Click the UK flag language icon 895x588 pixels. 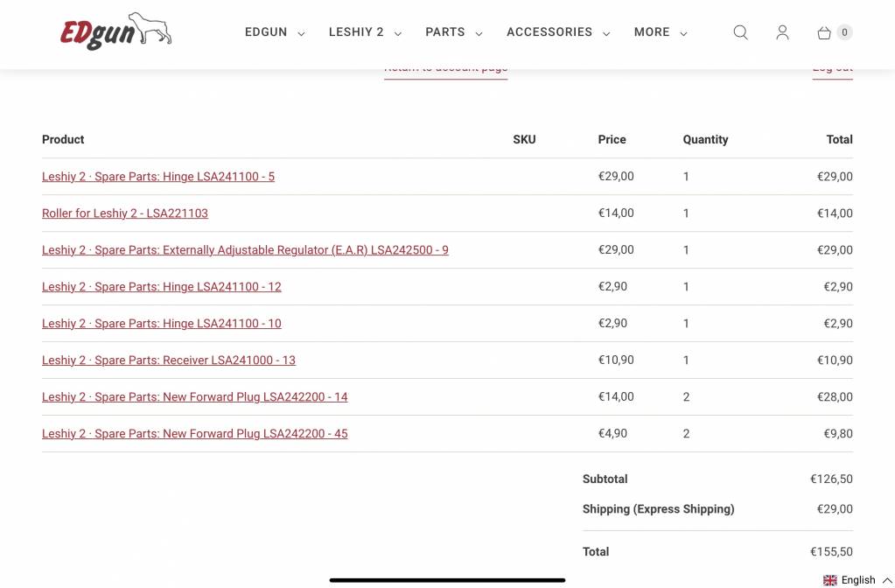tap(830, 580)
